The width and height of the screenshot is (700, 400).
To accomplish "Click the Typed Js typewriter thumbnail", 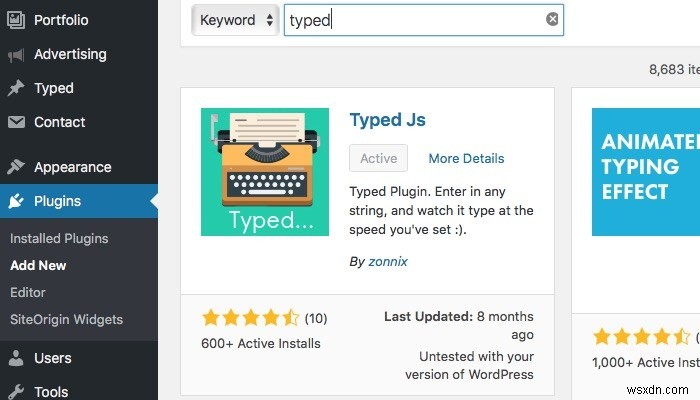I will coord(265,172).
